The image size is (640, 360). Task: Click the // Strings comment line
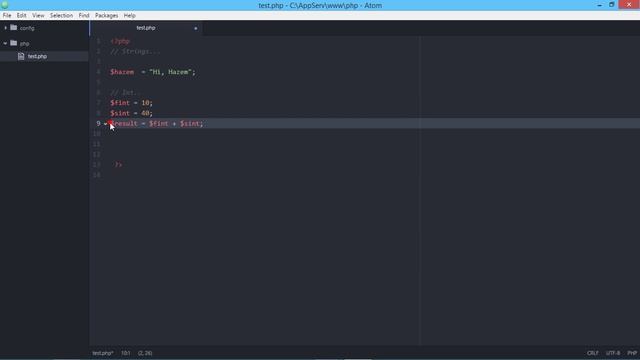tap(136, 51)
